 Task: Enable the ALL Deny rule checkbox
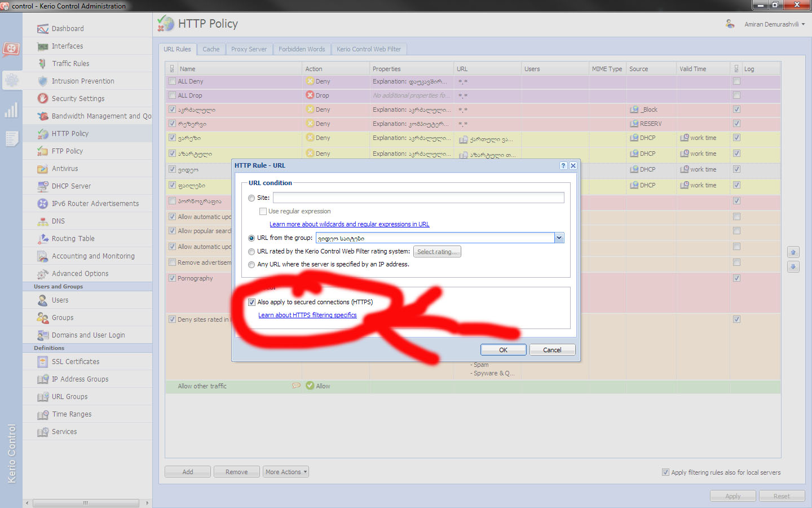tap(173, 81)
